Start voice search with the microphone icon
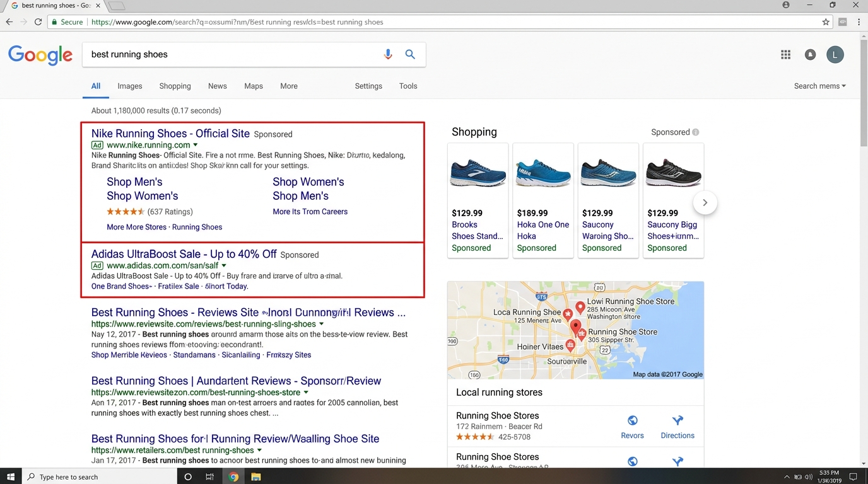Image resolution: width=868 pixels, height=484 pixels. tap(388, 54)
